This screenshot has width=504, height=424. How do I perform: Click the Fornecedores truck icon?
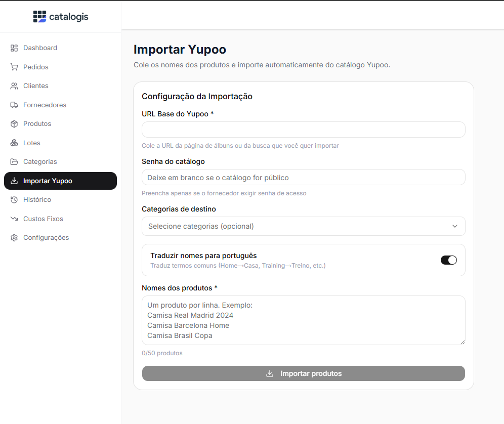pos(14,105)
